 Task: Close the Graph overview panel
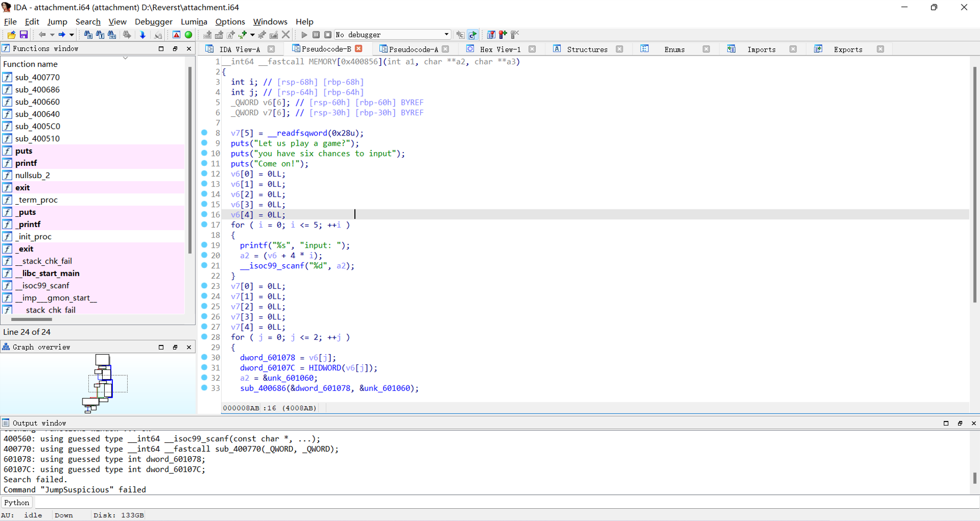[189, 347]
